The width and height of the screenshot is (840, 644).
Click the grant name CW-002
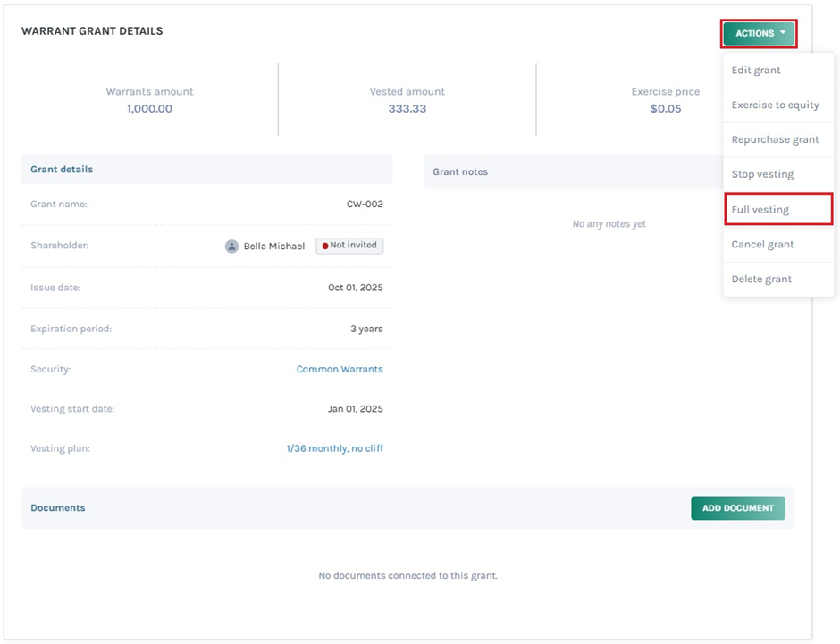point(365,205)
